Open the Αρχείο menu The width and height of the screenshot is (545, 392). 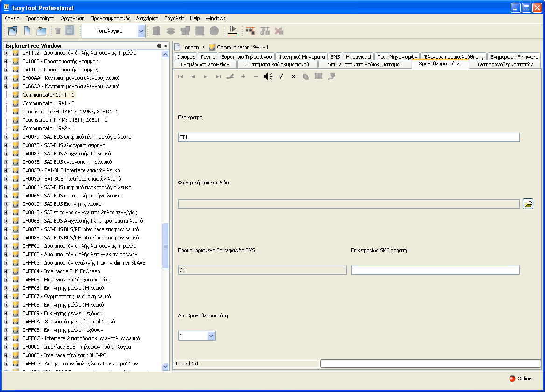pyautogui.click(x=12, y=18)
